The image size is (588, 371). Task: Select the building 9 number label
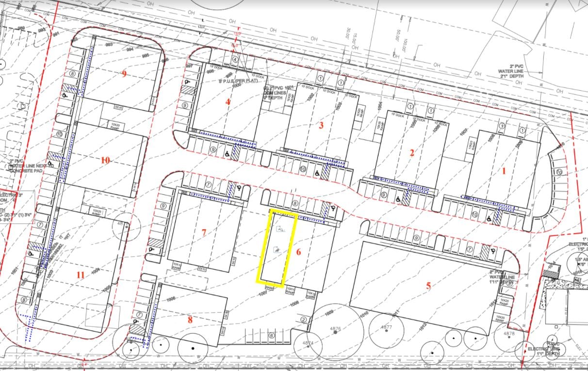tap(124, 74)
